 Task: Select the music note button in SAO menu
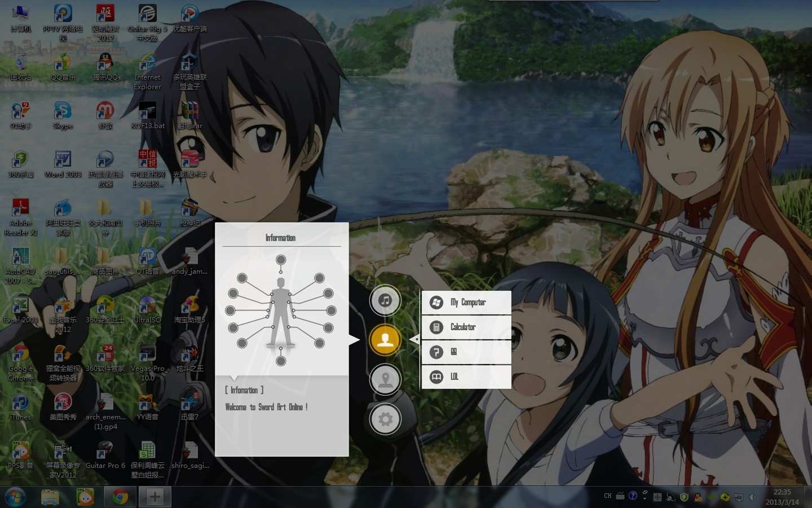click(x=385, y=300)
